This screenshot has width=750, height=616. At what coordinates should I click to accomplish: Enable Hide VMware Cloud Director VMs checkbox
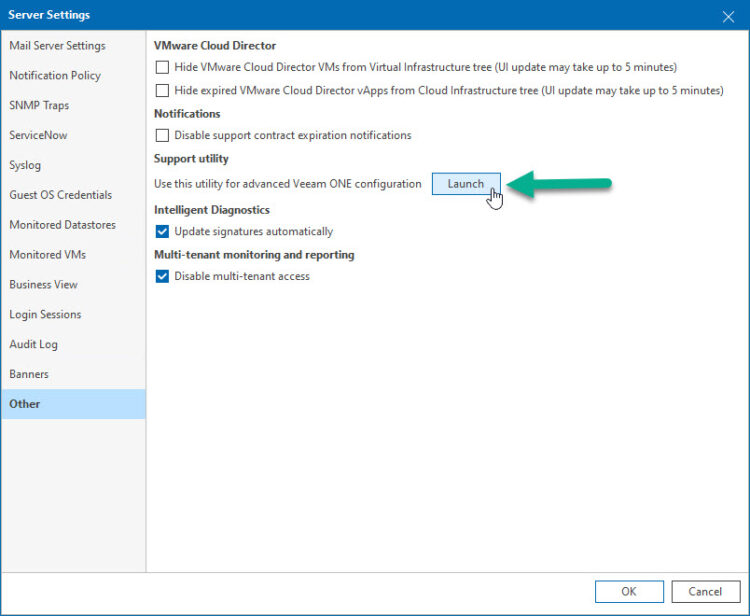163,67
